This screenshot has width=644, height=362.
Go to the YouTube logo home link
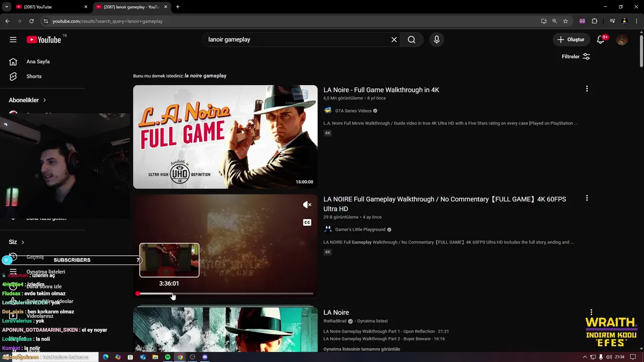coord(44,40)
